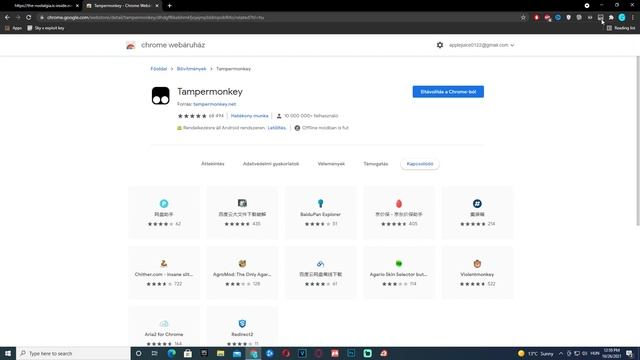Open the Apps bookmark shortcut
Screen dimensions: 640x360
[x=13, y=28]
